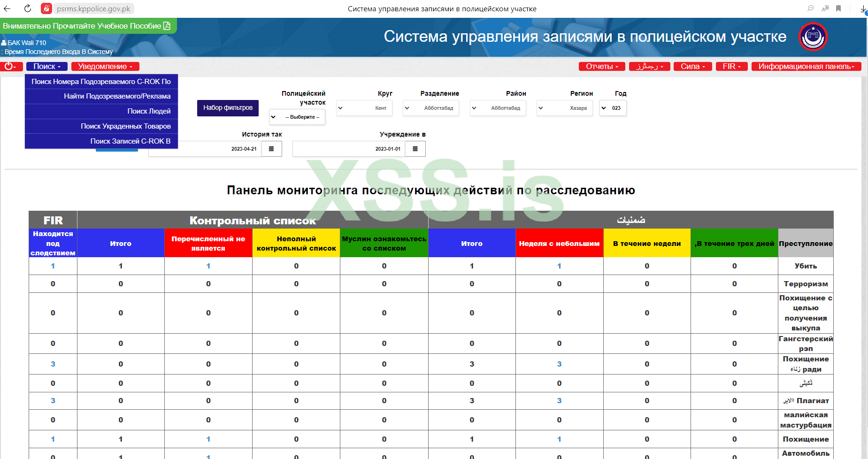
Task: Click the В течение недели header
Action: tap(647, 243)
